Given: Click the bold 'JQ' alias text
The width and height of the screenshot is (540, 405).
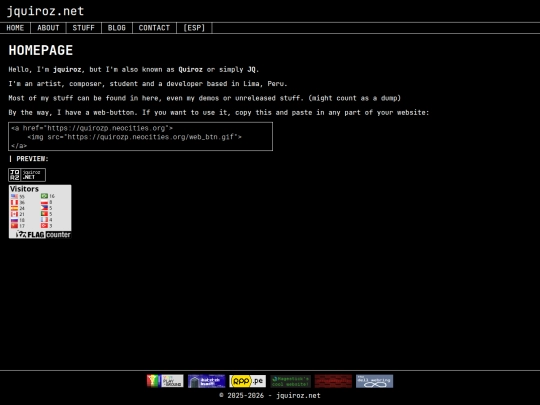Looking at the screenshot, I should [251, 70].
